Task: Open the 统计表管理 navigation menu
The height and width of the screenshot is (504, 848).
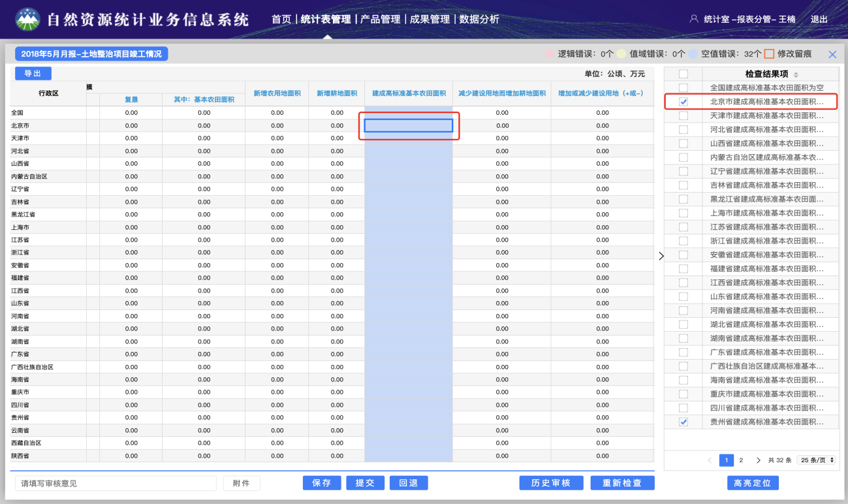Action: (326, 20)
